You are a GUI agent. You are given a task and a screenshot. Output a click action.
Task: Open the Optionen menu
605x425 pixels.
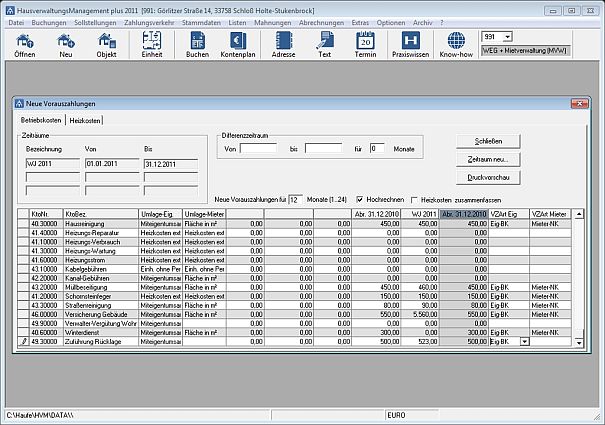click(391, 23)
